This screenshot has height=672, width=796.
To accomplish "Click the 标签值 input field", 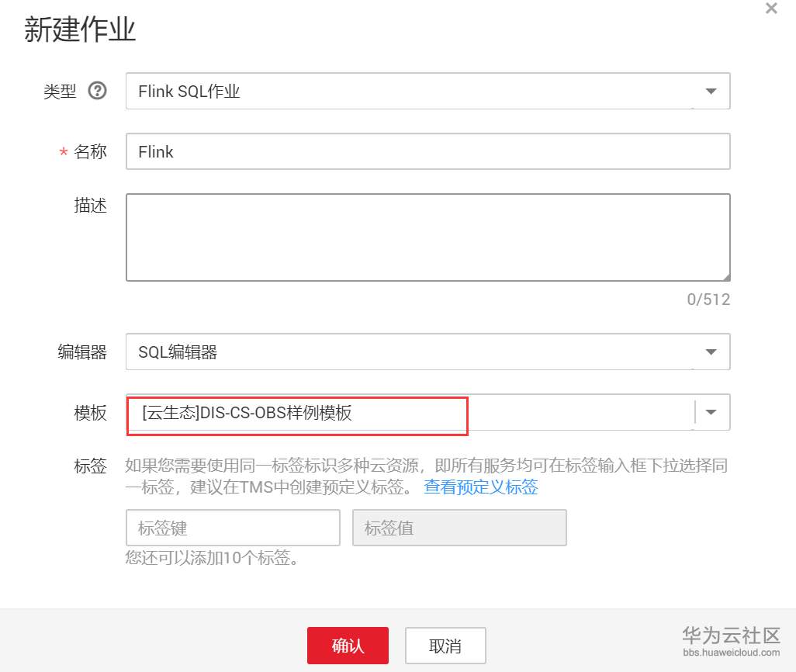I will (459, 528).
